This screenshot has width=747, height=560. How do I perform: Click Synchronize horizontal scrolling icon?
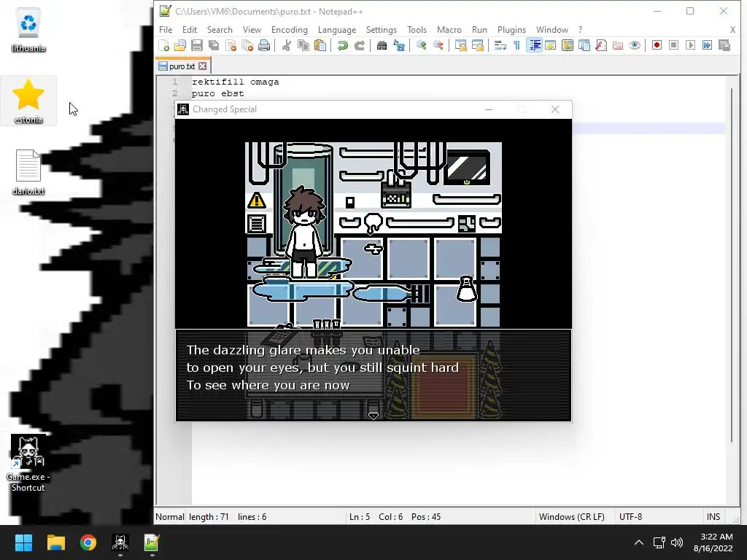[477, 45]
